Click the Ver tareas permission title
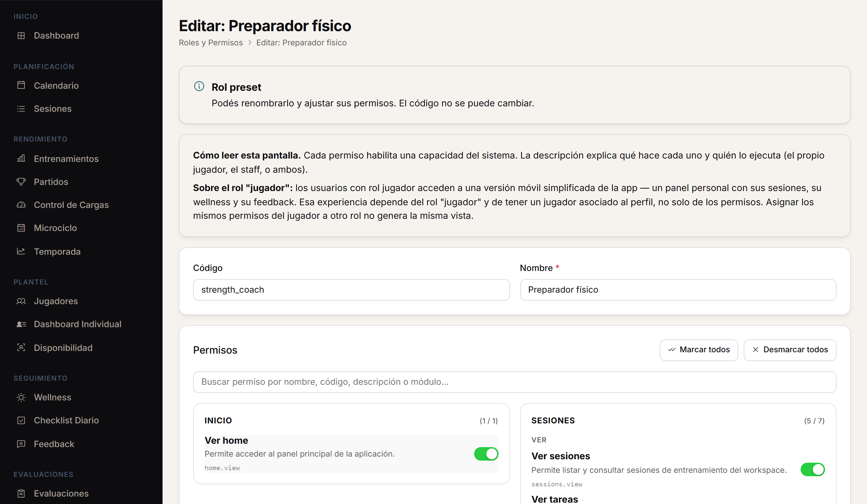The image size is (867, 504). pyautogui.click(x=555, y=499)
